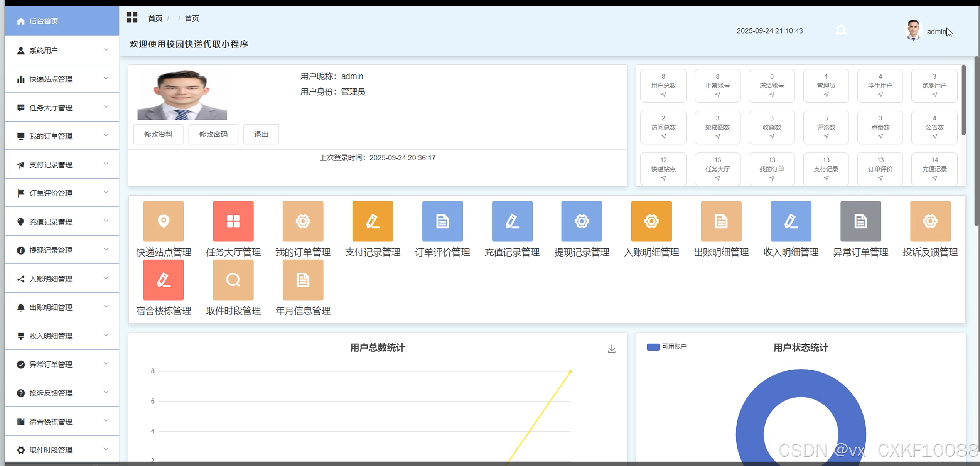
Task: Open the 投诉反馈管理 gear tile
Action: [930, 221]
